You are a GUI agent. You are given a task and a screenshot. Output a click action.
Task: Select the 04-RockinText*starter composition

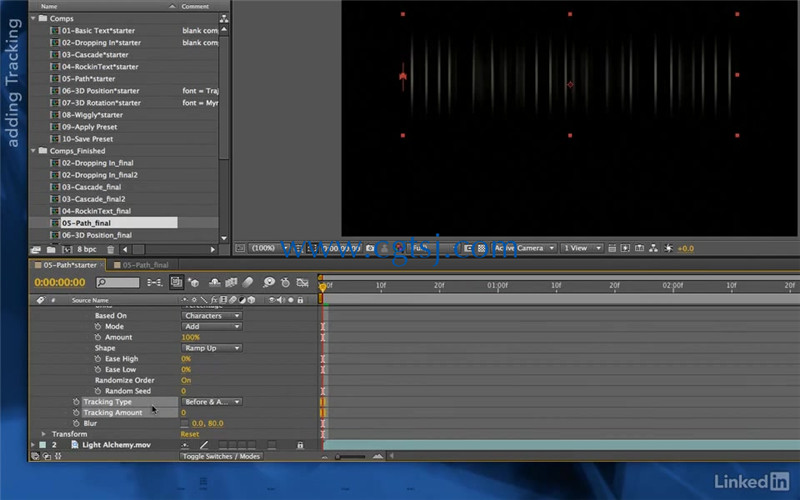pyautogui.click(x=100, y=67)
